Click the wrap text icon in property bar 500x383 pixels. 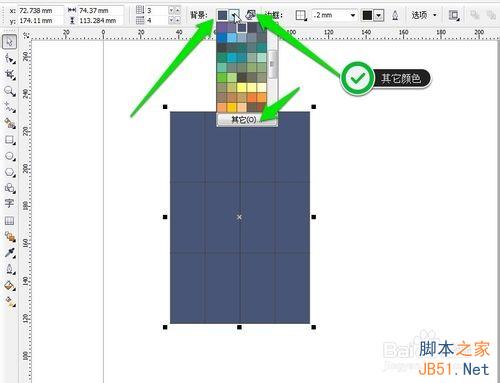[453, 15]
